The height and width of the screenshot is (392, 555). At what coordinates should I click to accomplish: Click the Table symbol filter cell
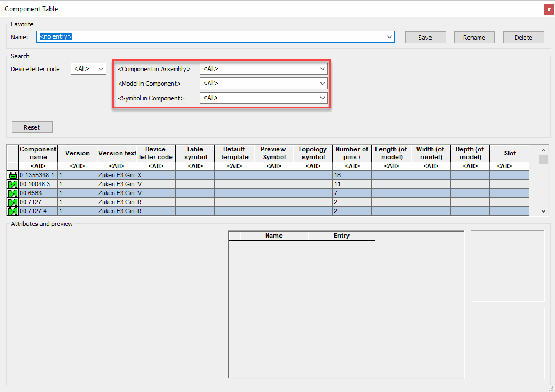click(x=195, y=166)
